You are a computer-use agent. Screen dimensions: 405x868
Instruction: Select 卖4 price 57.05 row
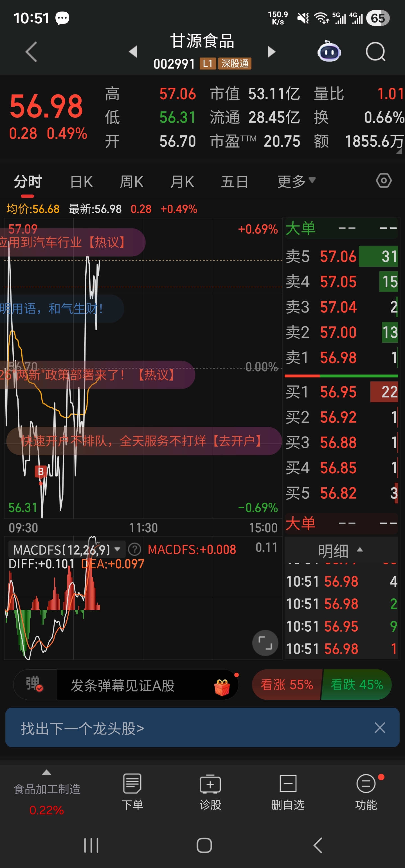click(341, 282)
